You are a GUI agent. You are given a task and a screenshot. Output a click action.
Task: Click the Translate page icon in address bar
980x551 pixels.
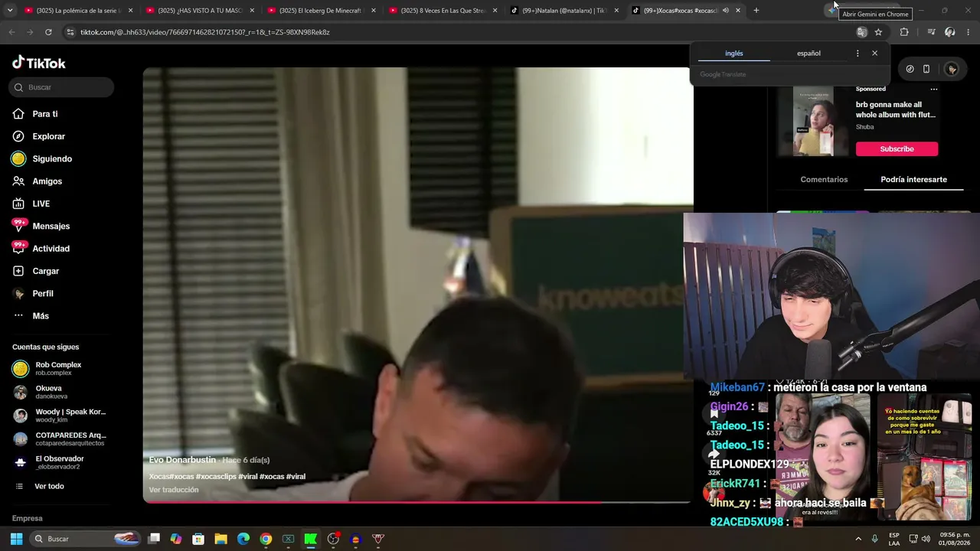point(861,32)
